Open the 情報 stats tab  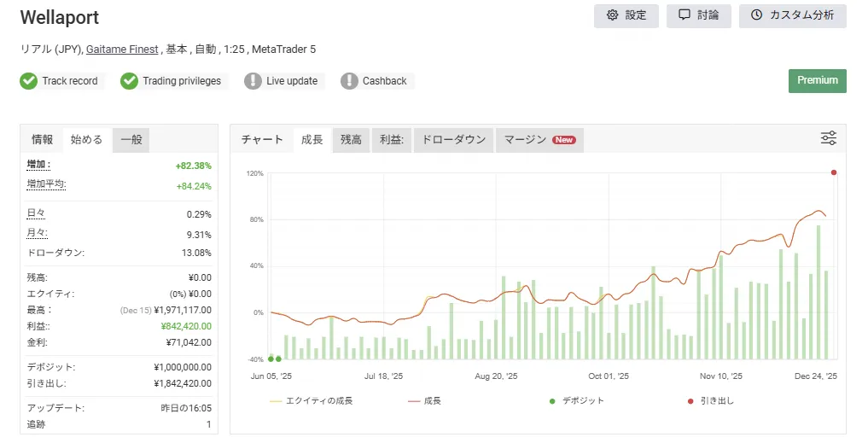(42, 140)
